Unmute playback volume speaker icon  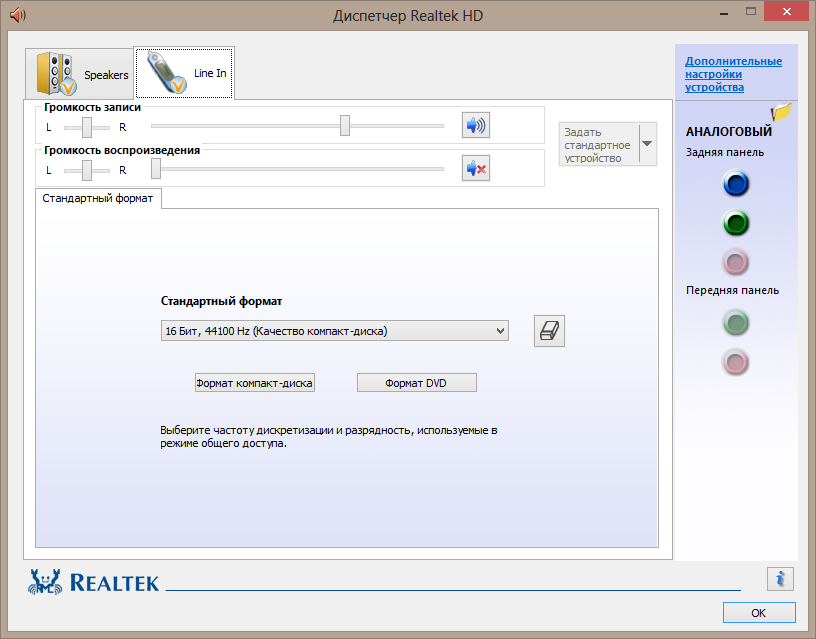point(476,168)
